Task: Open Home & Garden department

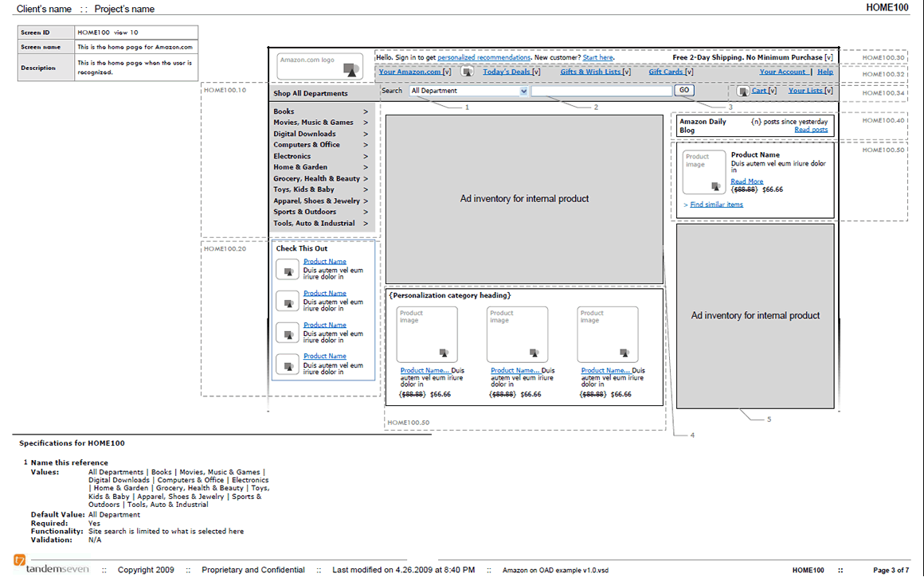Action: pyautogui.click(x=300, y=167)
